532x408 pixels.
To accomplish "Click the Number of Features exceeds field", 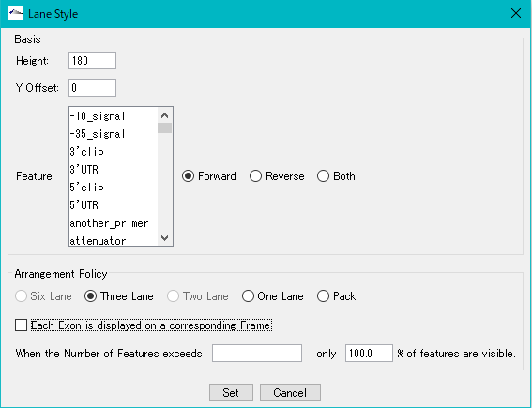I will (257, 353).
